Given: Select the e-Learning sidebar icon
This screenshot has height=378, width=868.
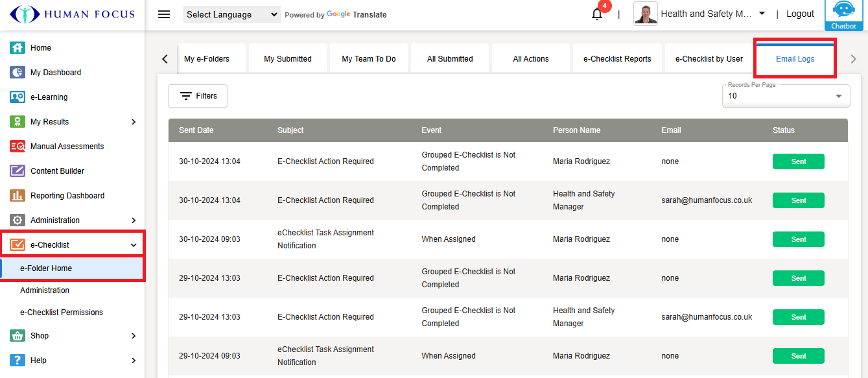Looking at the screenshot, I should tap(18, 97).
